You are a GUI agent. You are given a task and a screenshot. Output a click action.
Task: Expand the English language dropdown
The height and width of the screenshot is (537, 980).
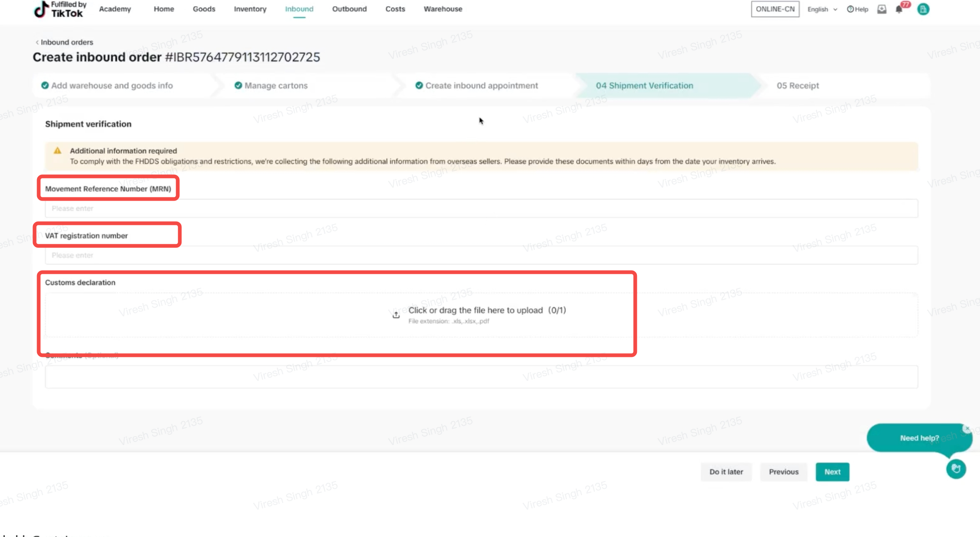822,9
